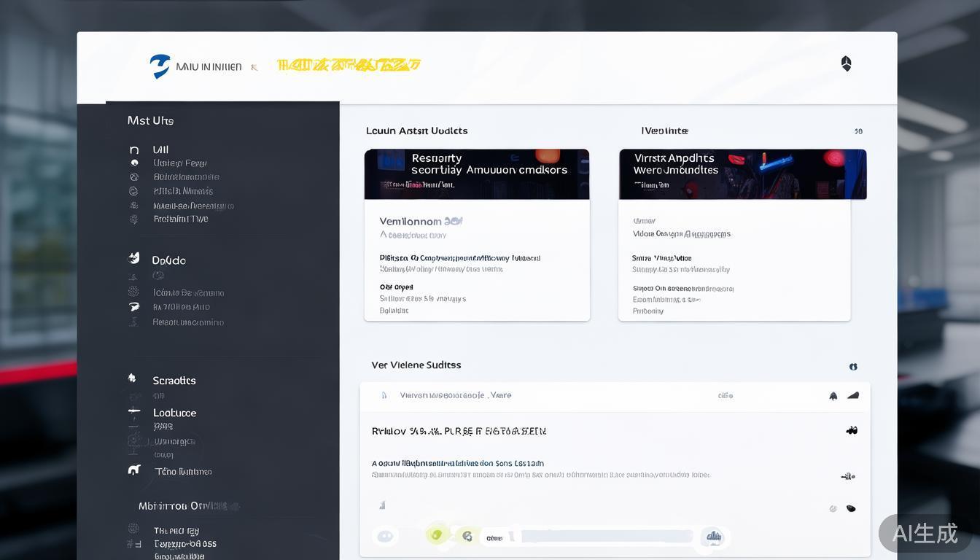
Task: Open the yellow highlighted header title
Action: point(349,66)
